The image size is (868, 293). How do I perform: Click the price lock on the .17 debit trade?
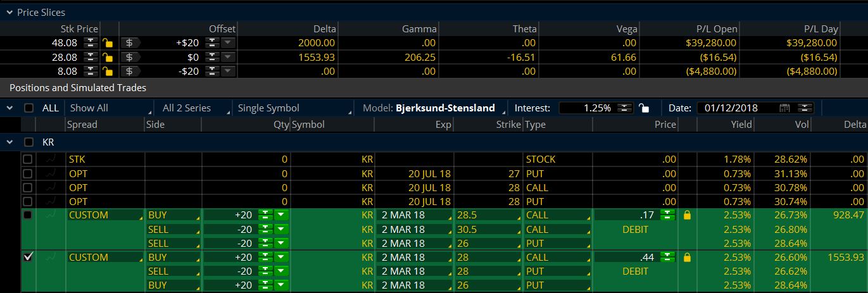pos(688,215)
